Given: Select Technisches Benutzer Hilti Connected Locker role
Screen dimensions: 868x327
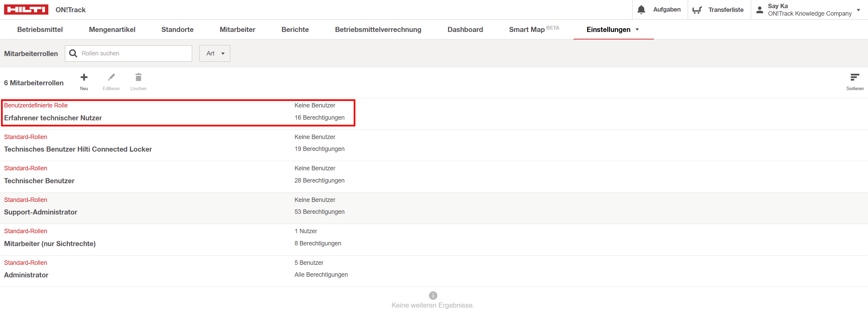Looking at the screenshot, I should tap(78, 149).
